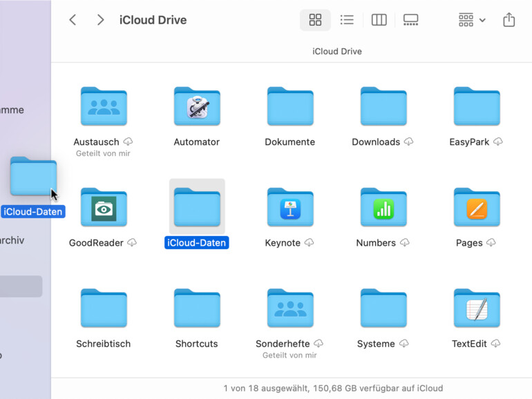This screenshot has height=399, width=532.
Task: Switch to gallery view
Action: click(x=410, y=20)
